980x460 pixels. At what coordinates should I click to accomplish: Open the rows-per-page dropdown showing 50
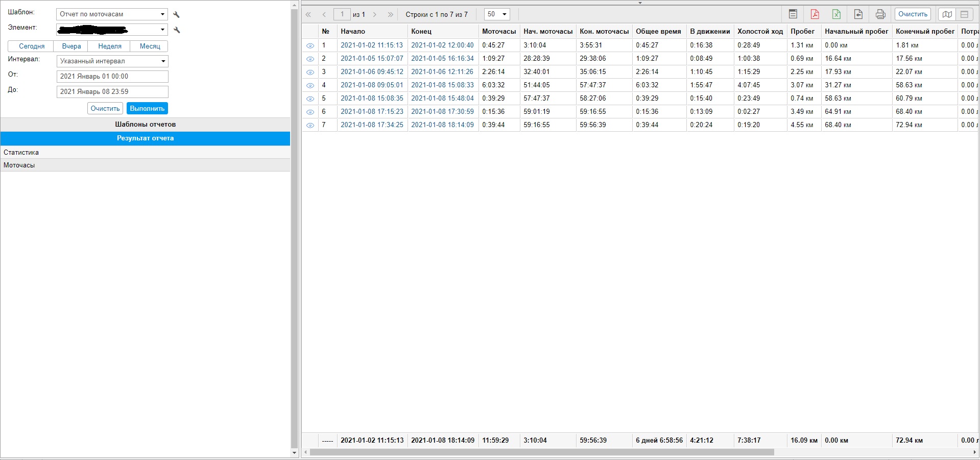click(497, 14)
